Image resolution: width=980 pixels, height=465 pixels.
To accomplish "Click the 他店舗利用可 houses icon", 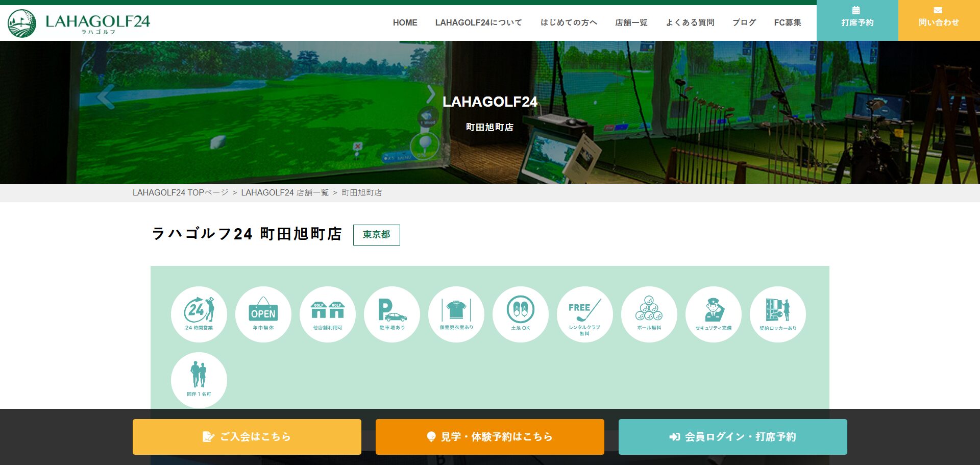I will point(328,314).
